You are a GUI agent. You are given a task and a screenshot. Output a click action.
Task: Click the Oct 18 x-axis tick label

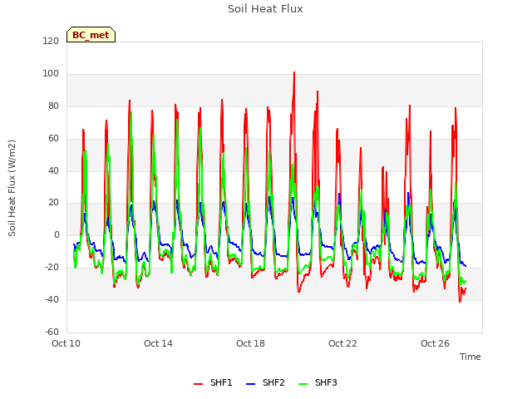pos(251,343)
